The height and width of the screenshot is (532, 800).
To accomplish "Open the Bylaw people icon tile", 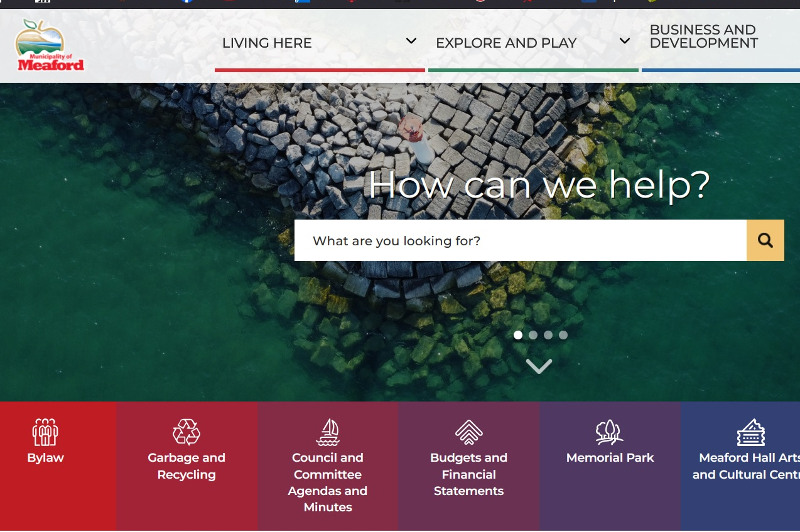I will tap(45, 432).
